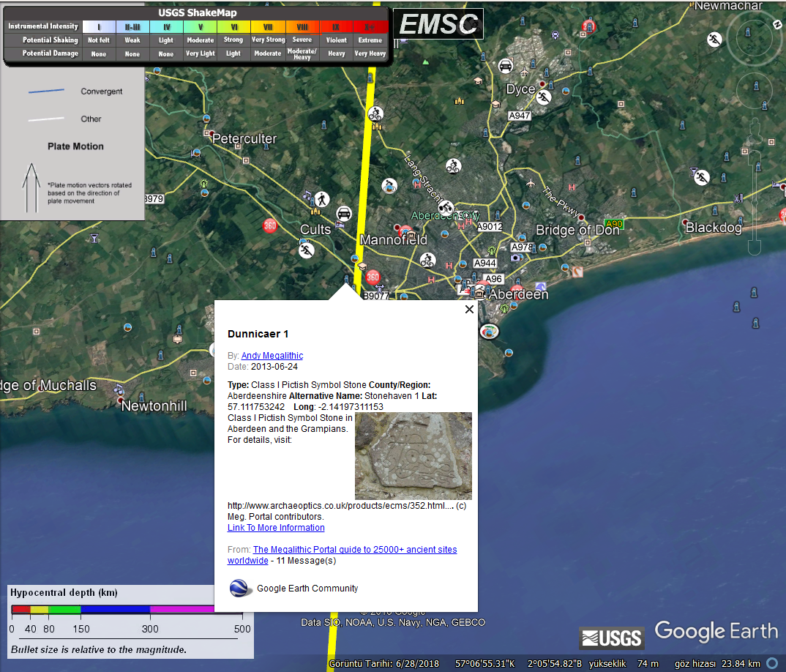Image resolution: width=786 pixels, height=672 pixels.
Task: Click car icon northeast of Cults
Action: pyautogui.click(x=344, y=214)
